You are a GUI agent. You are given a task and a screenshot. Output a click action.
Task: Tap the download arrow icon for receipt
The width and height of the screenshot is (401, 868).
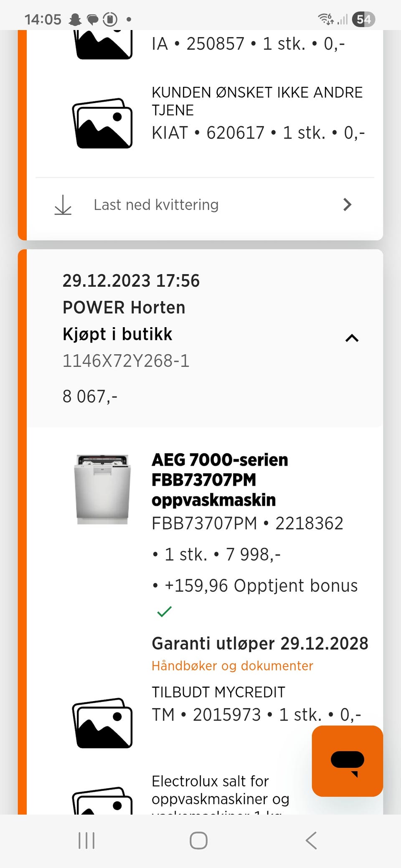click(x=63, y=205)
